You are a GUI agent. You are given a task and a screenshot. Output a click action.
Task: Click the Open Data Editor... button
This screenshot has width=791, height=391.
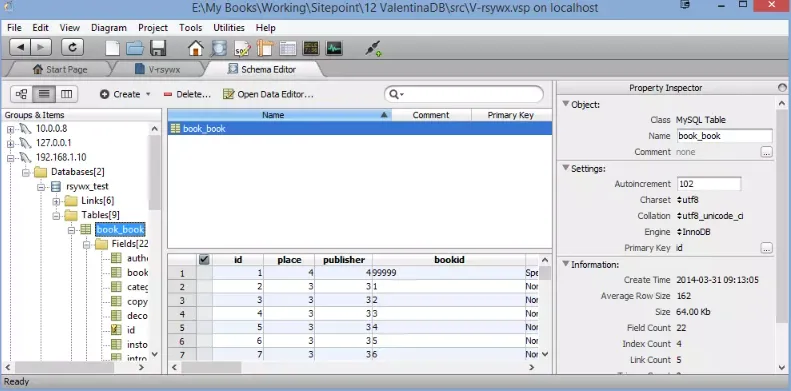(268, 94)
